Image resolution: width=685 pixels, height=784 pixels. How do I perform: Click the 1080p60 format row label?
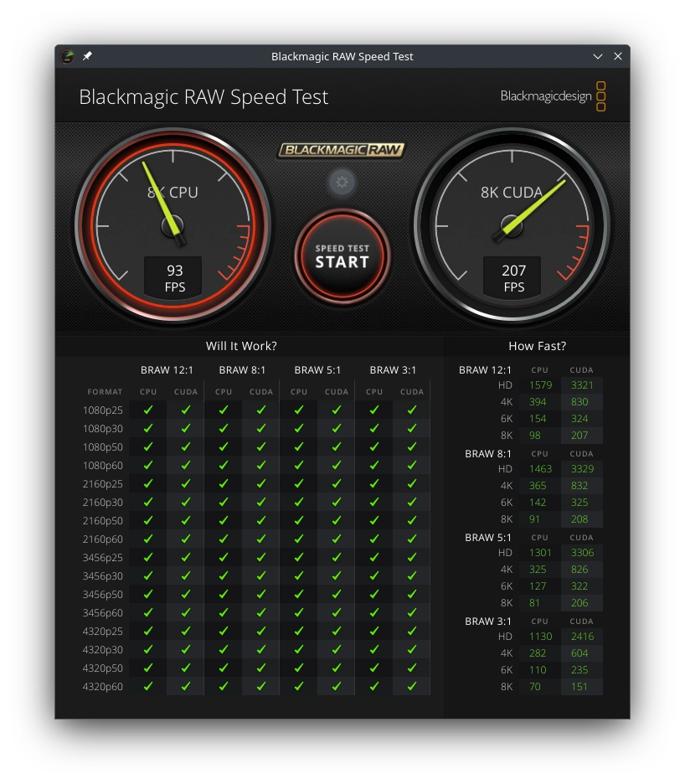click(102, 466)
